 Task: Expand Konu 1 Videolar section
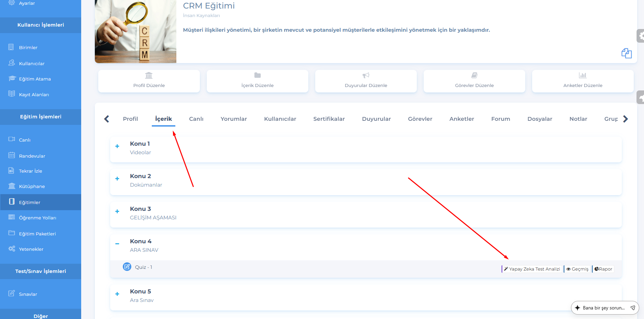pos(117,146)
